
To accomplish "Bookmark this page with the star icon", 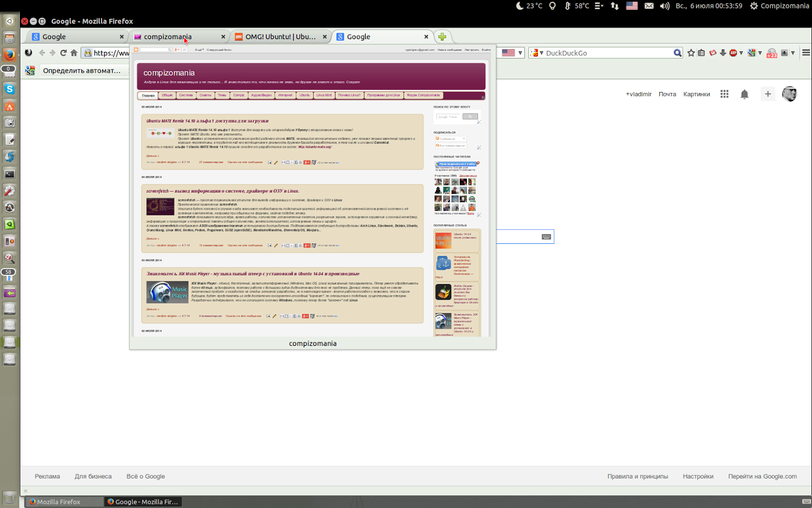I will (x=691, y=53).
